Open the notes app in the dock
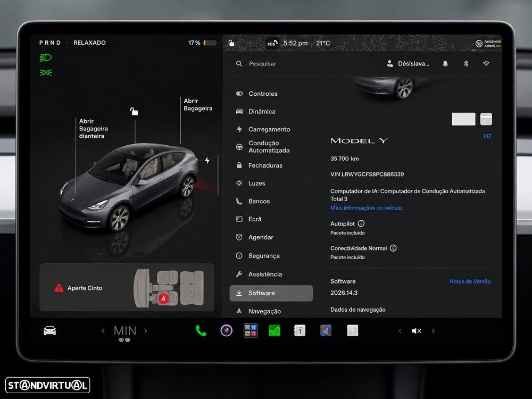The image size is (532, 399). tap(353, 330)
